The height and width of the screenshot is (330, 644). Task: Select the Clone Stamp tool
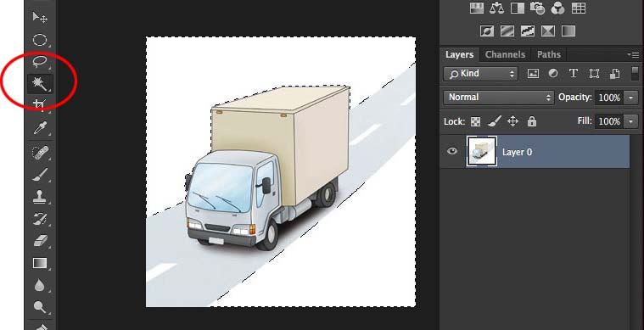[40, 197]
